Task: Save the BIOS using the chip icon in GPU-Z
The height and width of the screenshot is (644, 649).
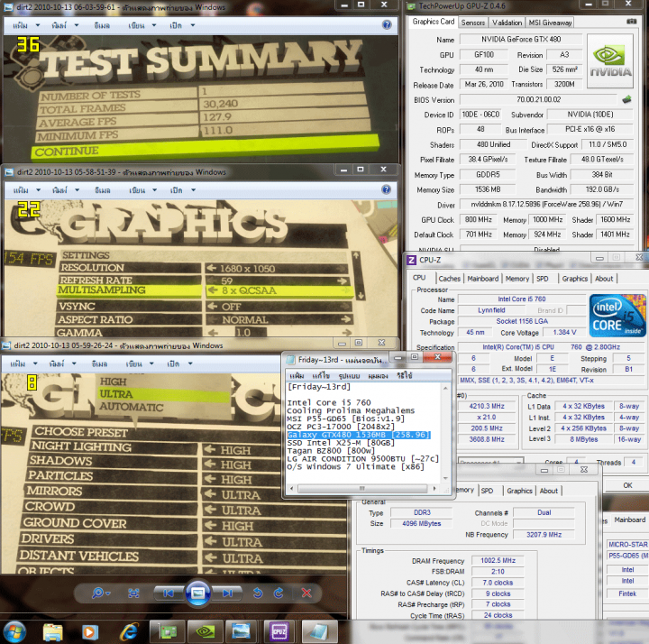Action: click(x=626, y=99)
